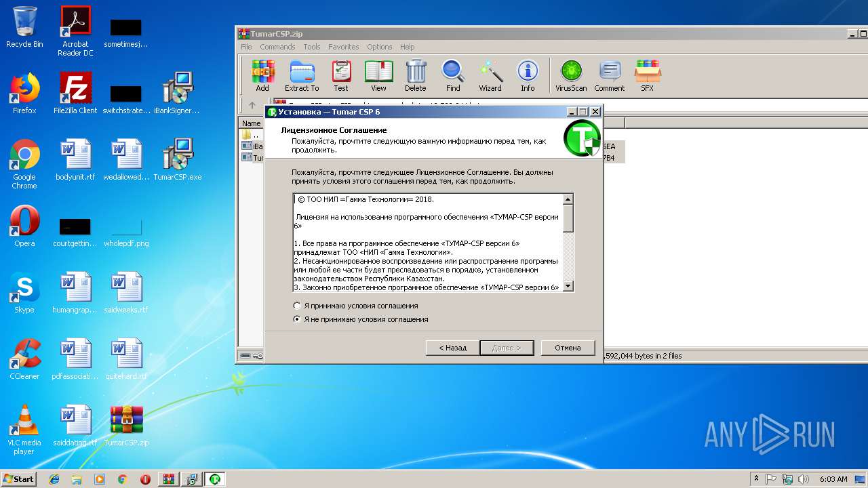Viewport: 868px width, 488px height.
Task: Open the Commands menu
Action: point(277,47)
